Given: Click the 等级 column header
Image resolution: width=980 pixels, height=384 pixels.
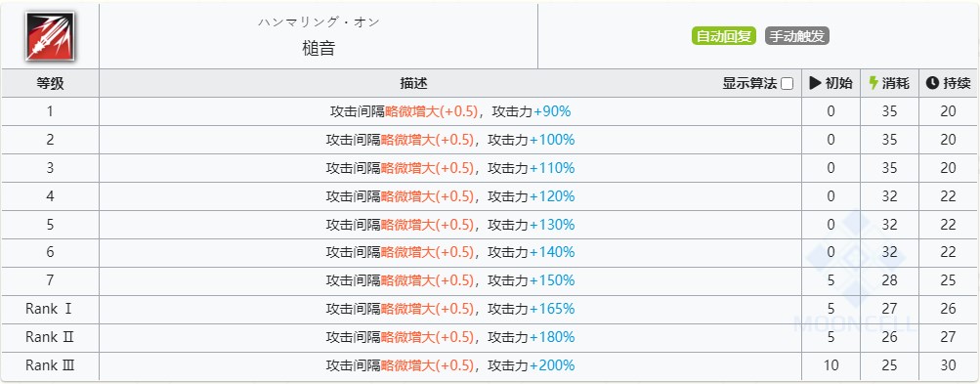Looking at the screenshot, I should pyautogui.click(x=50, y=83).
